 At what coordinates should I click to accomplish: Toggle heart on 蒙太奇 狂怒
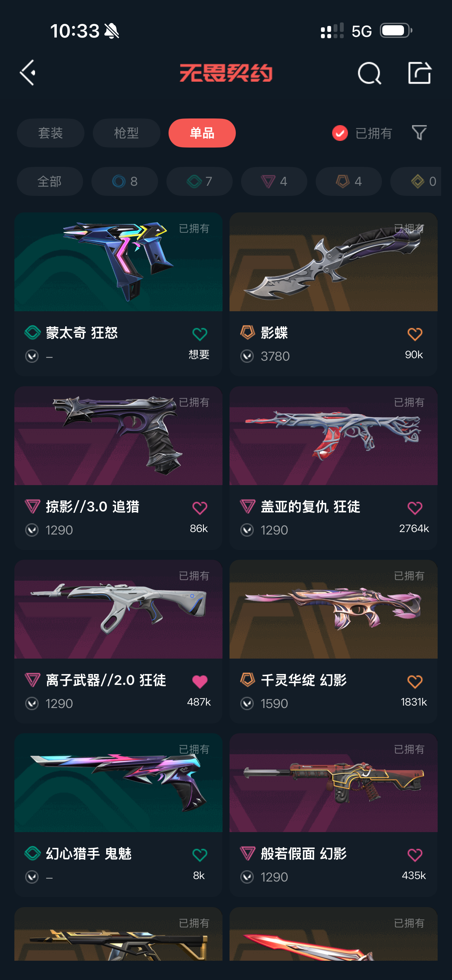[x=200, y=334]
